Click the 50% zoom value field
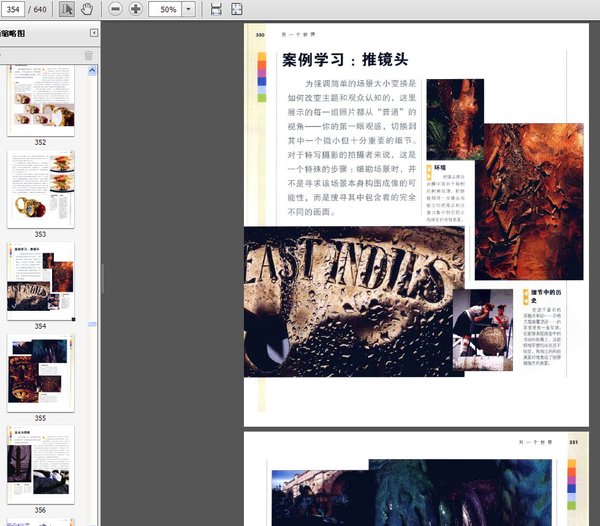 coord(166,9)
